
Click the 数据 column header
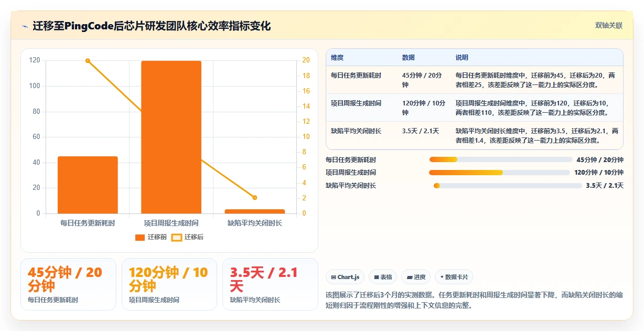(x=409, y=58)
